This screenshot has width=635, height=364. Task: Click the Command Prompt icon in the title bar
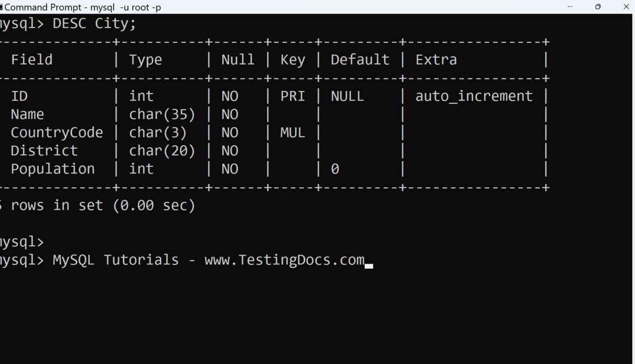[x=1, y=7]
